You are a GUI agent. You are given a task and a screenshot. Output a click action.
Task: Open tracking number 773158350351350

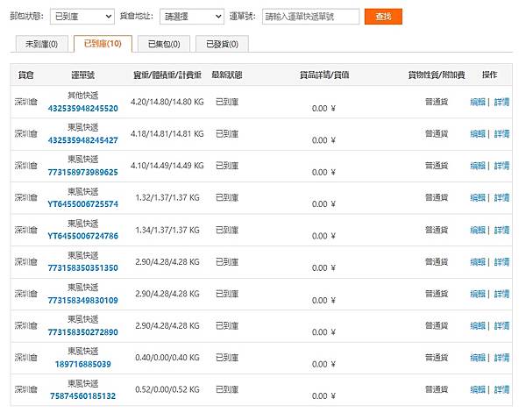[x=83, y=267]
